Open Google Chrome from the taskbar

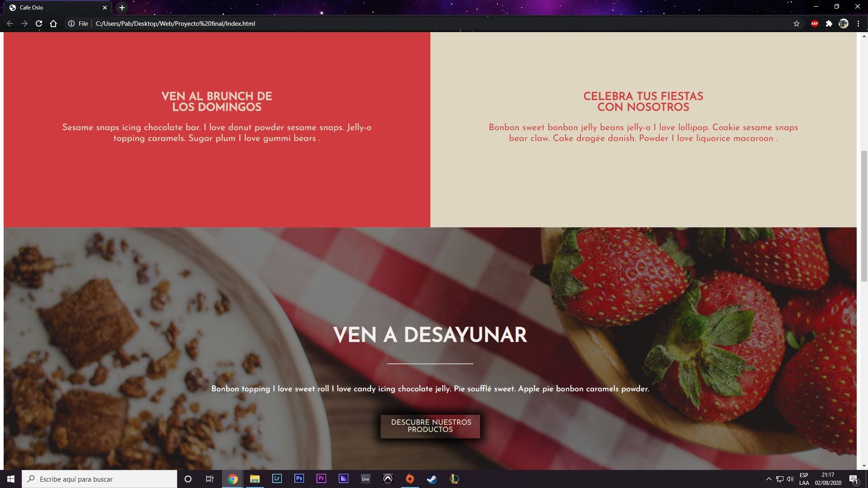232,479
